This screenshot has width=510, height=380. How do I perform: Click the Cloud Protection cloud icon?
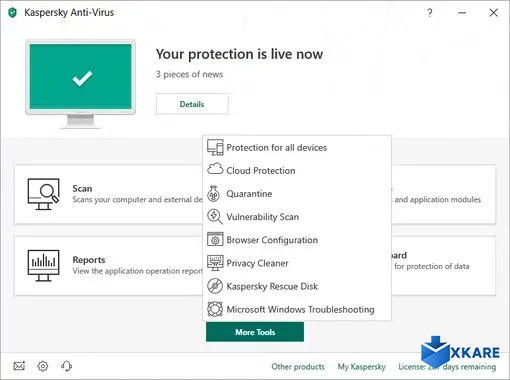(x=215, y=169)
